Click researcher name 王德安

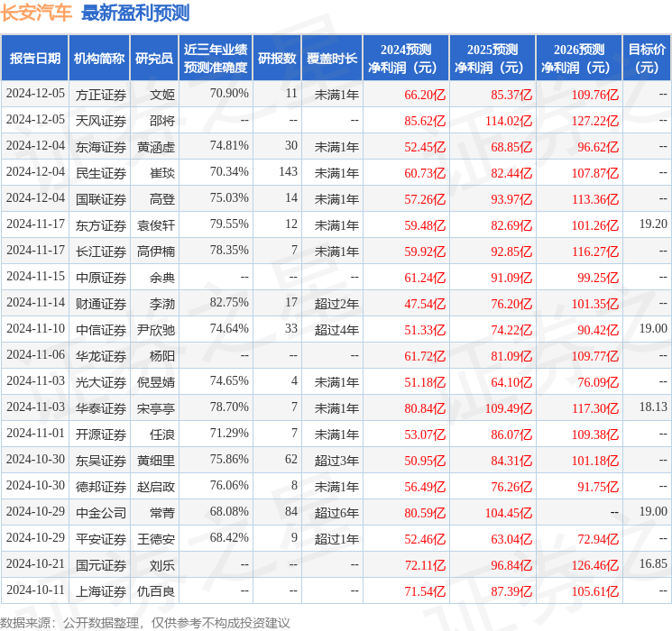(155, 539)
